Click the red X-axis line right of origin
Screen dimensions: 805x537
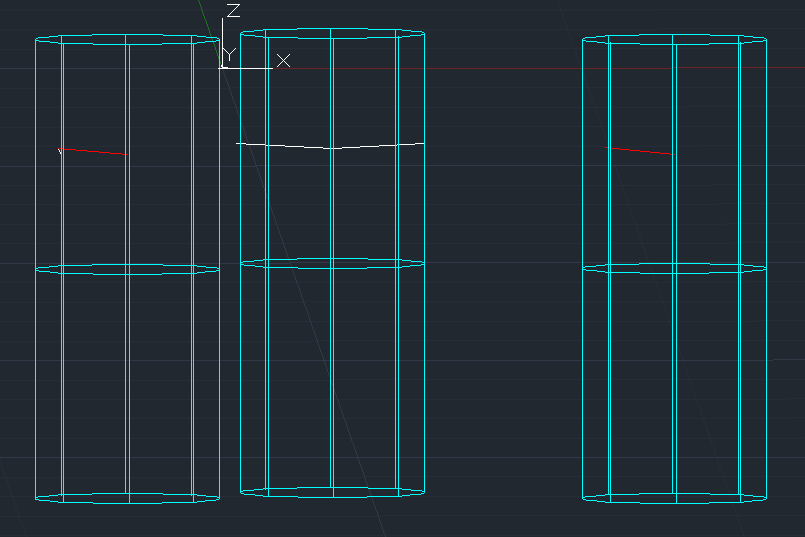(x=539, y=68)
